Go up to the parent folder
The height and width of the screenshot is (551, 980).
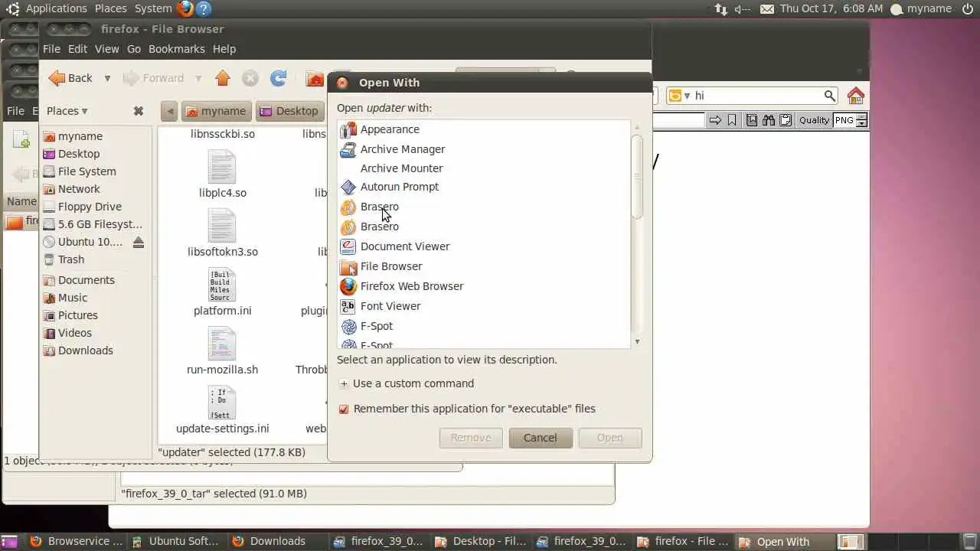[223, 78]
